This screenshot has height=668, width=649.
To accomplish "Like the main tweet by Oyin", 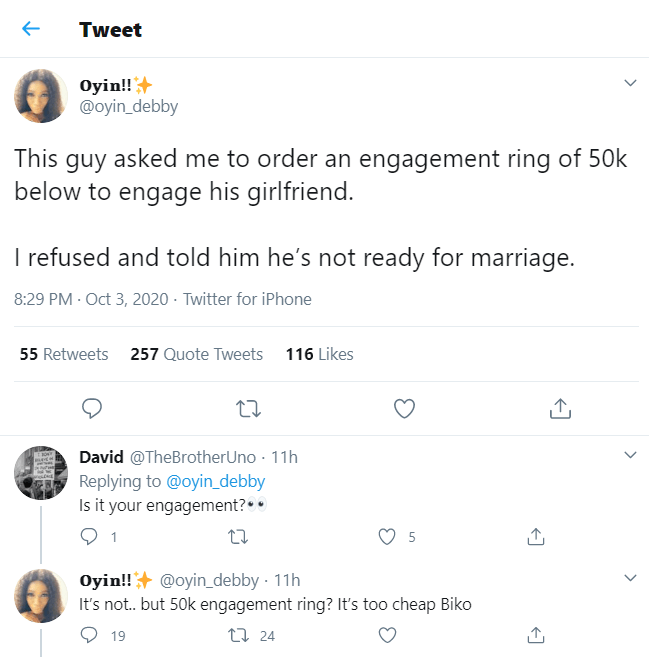I will pos(404,408).
